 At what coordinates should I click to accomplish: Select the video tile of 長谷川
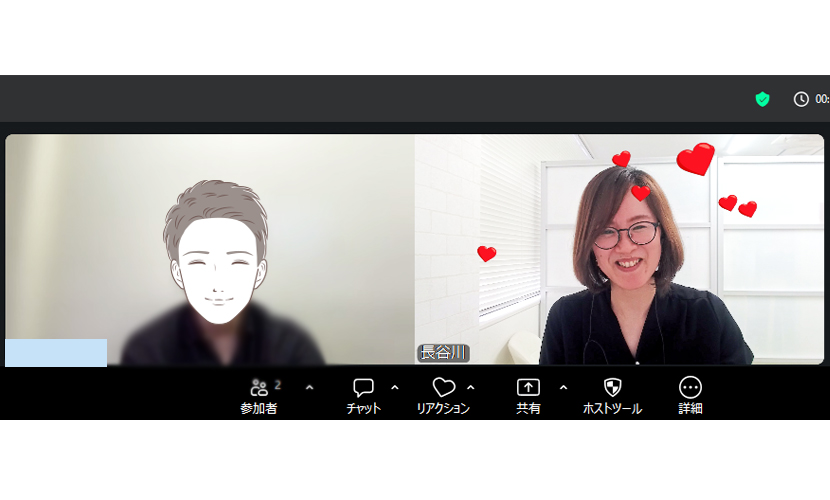[619, 250]
